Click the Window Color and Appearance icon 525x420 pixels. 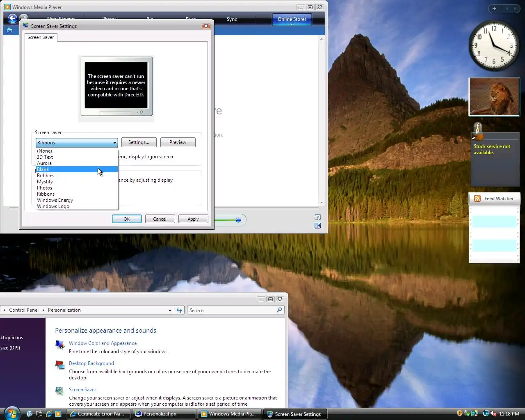pos(60,345)
